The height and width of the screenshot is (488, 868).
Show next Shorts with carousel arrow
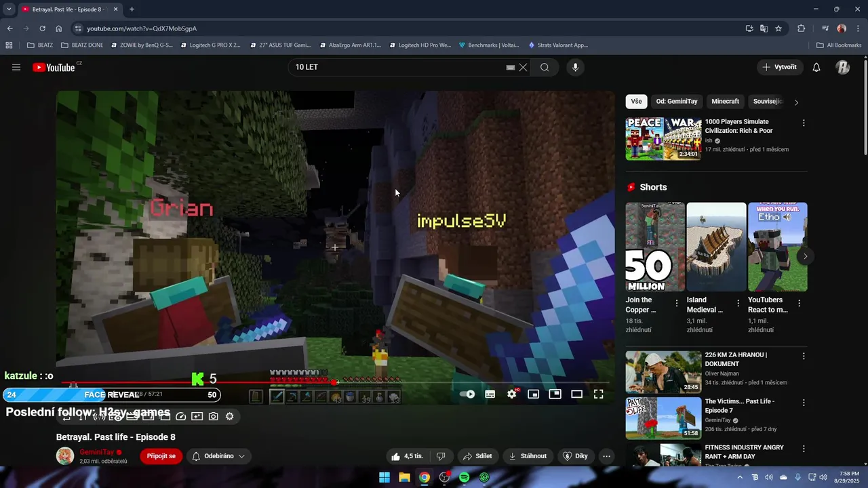pos(805,256)
